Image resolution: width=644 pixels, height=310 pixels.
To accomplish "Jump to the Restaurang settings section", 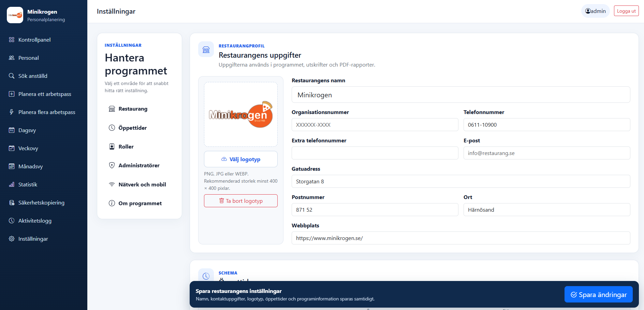I will pyautogui.click(x=140, y=109).
